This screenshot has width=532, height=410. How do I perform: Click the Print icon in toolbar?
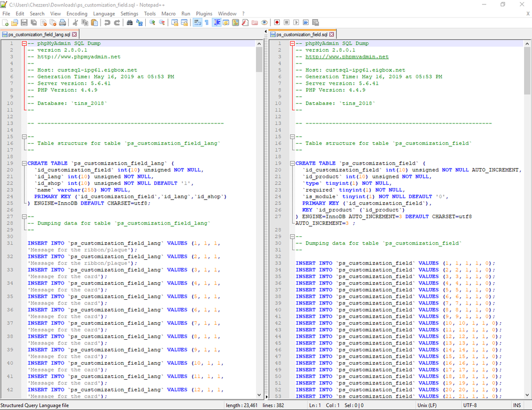click(x=62, y=22)
